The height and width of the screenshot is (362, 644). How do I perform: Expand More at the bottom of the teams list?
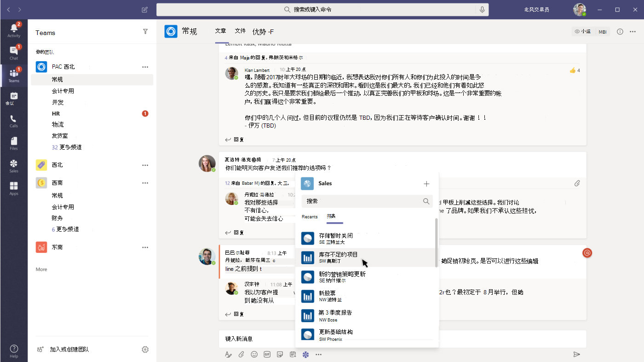(41, 269)
